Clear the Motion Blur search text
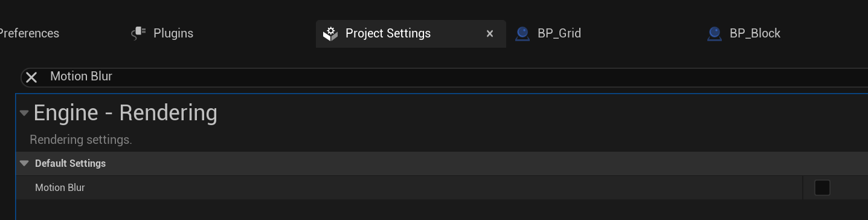Image resolution: width=868 pixels, height=220 pixels. coord(31,77)
